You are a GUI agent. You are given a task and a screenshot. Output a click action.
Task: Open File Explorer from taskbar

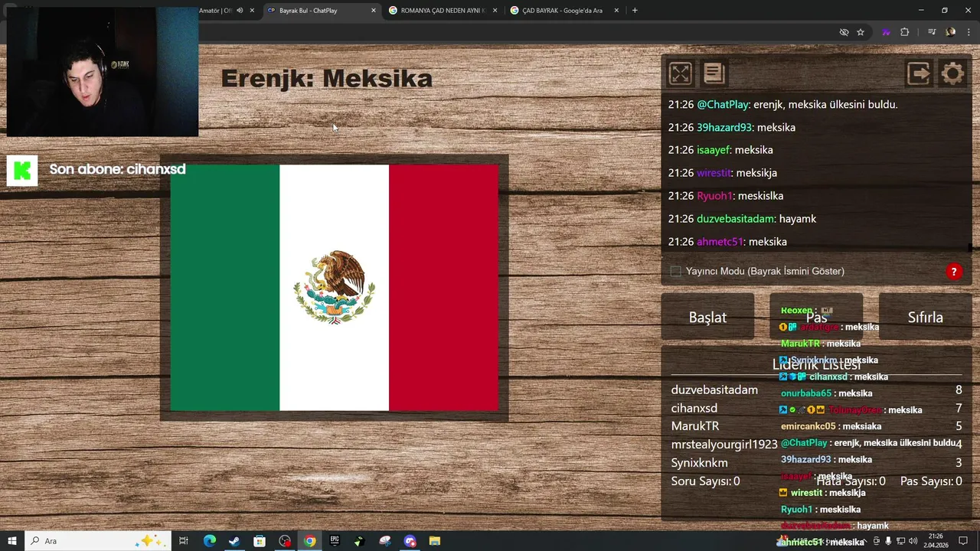tap(434, 541)
